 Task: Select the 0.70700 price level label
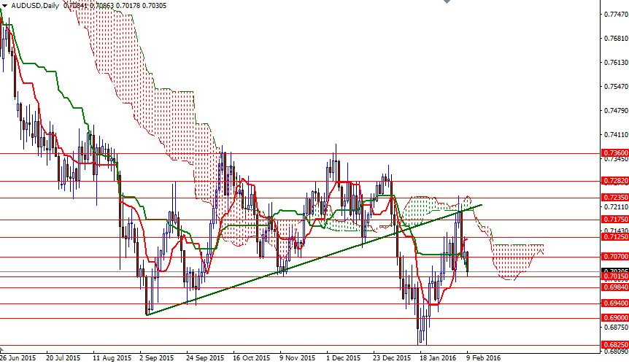click(x=615, y=257)
